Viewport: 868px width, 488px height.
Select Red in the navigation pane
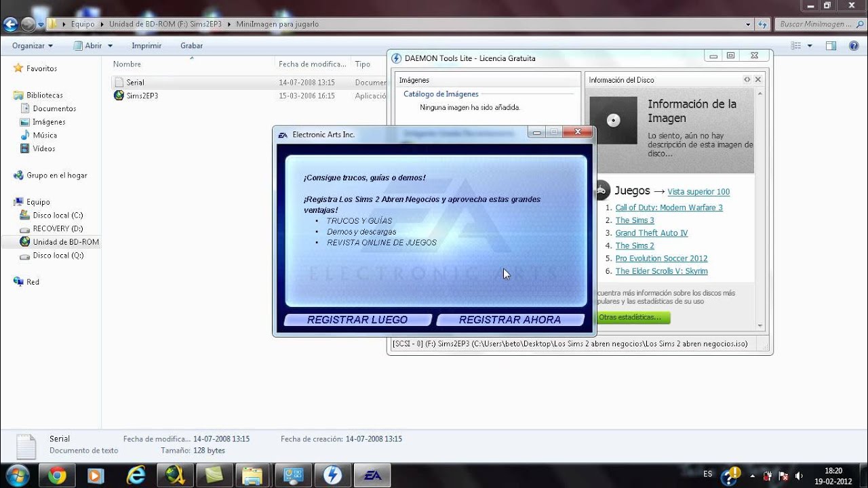33,282
